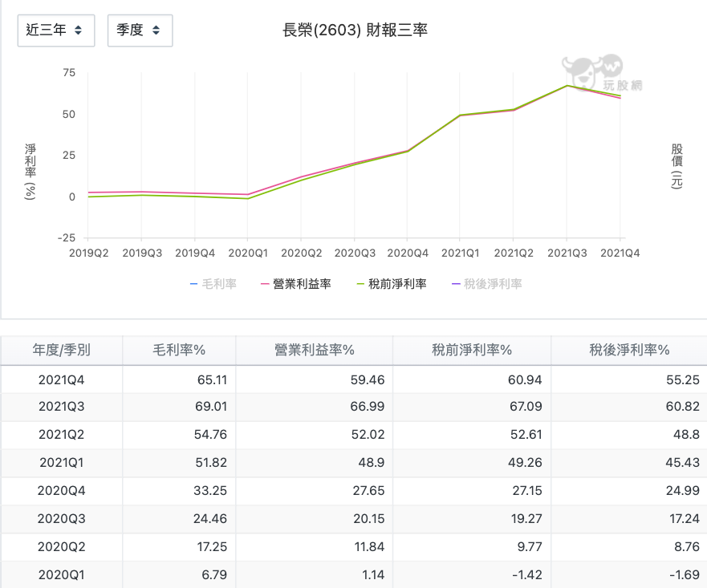Toggle the 營業利益率 legend series
The image size is (707, 588).
tap(296, 284)
